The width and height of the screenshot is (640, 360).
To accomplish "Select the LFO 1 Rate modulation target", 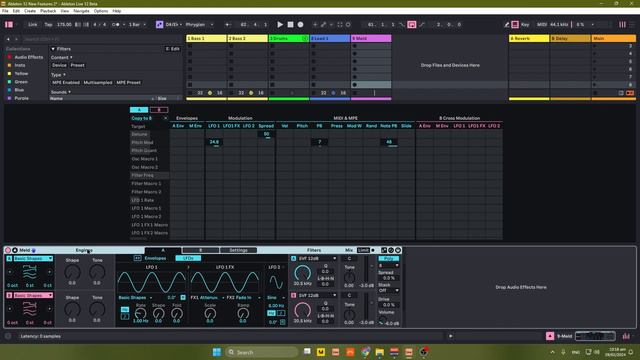I will [142, 200].
